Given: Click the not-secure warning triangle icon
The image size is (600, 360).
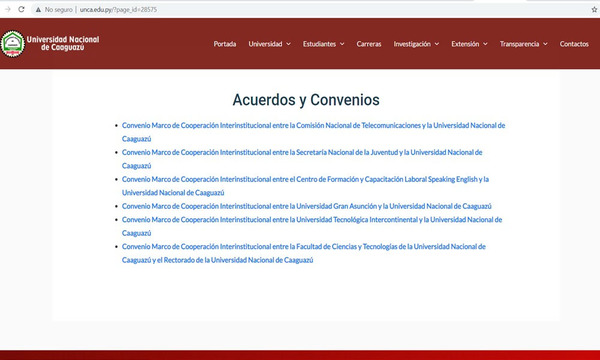Looking at the screenshot, I should tap(38, 10).
